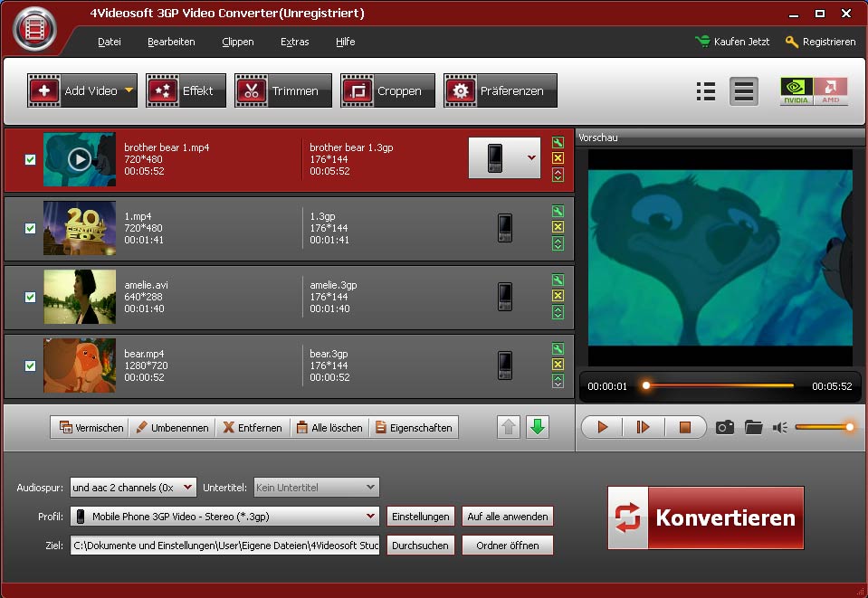This screenshot has width=868, height=598.
Task: Mute audio with the speaker icon
Action: 780,427
